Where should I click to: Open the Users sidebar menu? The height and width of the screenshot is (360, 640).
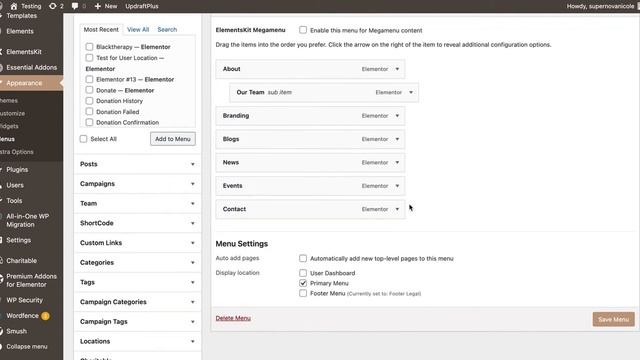pos(15,185)
